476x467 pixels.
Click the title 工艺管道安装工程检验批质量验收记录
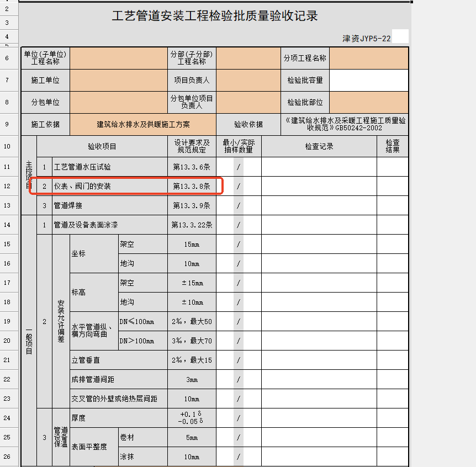(x=215, y=15)
